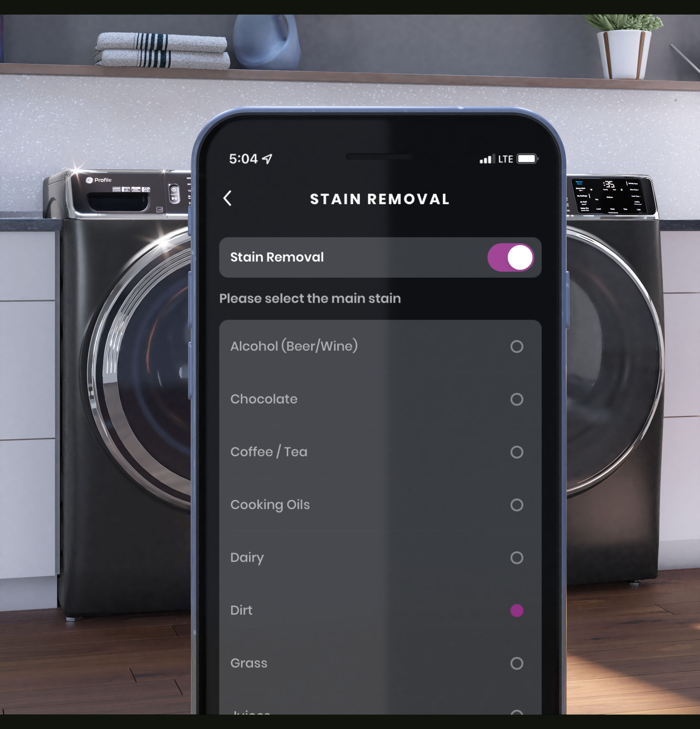Select the Dirt radio button
The image size is (700, 729).
pos(517,611)
